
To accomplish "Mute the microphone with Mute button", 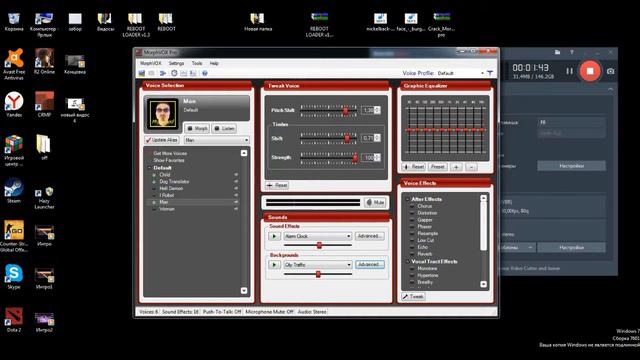I will pyautogui.click(x=375, y=202).
